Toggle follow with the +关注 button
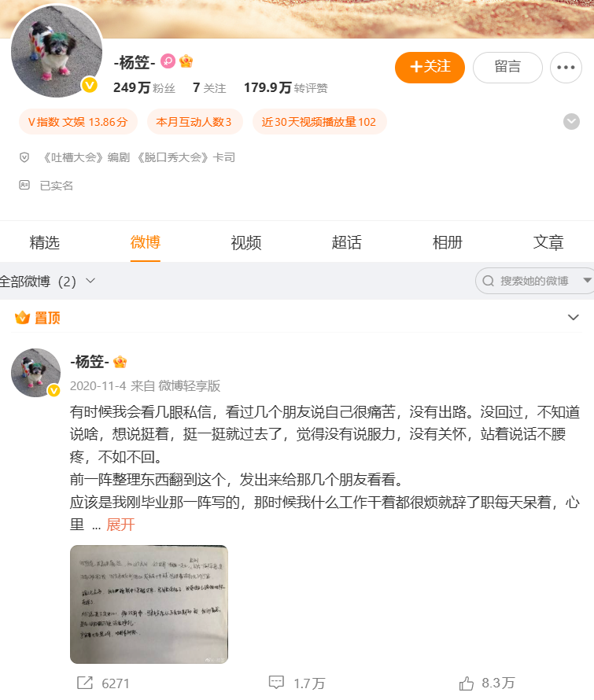 430,68
